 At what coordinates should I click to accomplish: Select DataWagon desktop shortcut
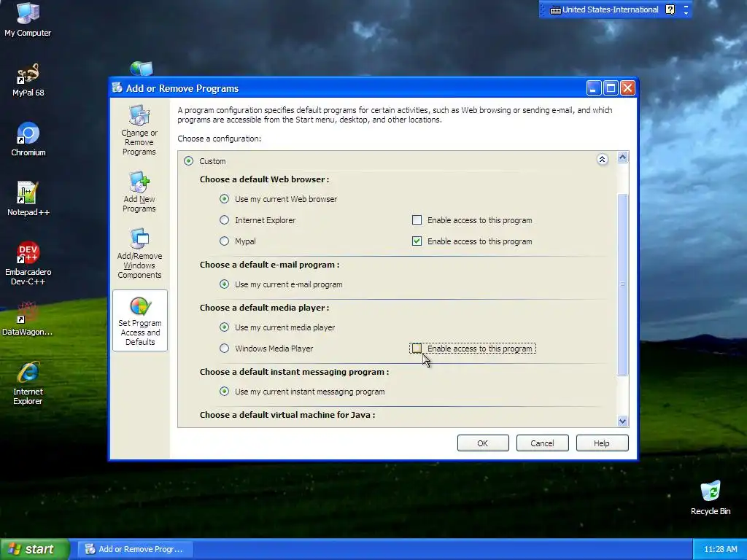point(28,319)
